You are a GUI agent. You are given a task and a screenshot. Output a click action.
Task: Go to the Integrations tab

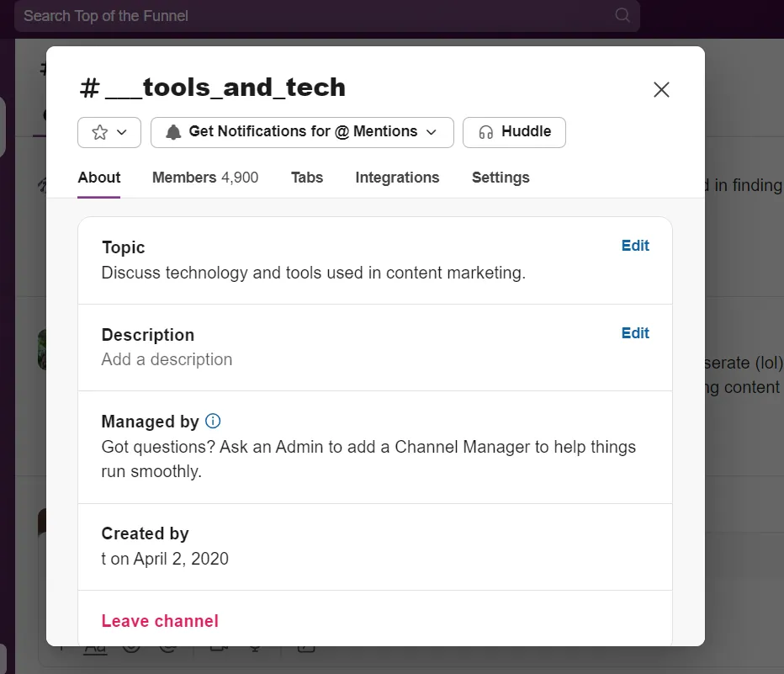pyautogui.click(x=397, y=178)
